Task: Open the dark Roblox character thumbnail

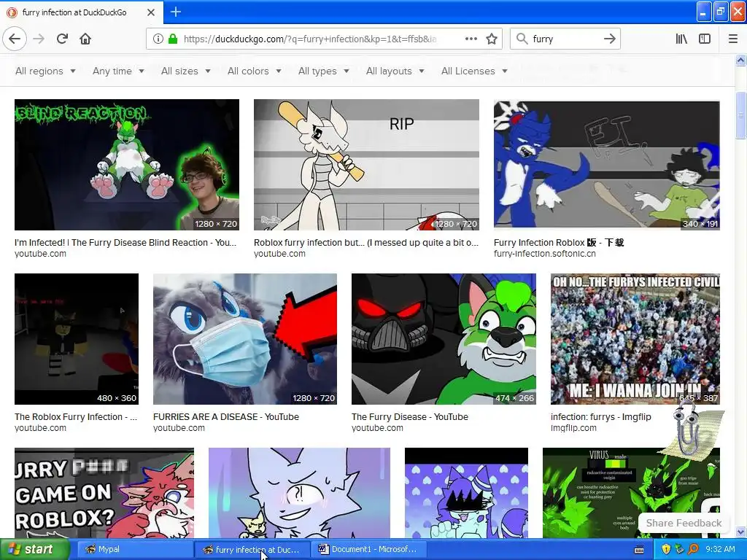Action: 77,339
